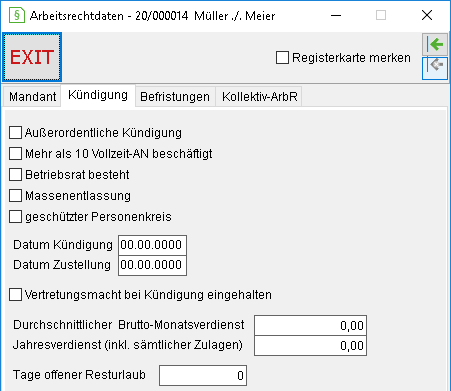This screenshot has height=391, width=451.
Task: Tick Vertretungsmacht bei Kündigung eingehalten
Action: click(x=15, y=295)
